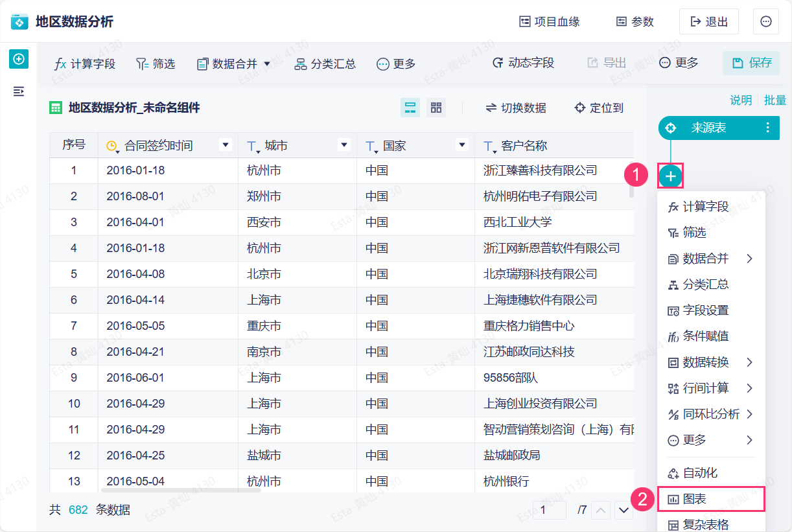Click the 退出 exit button
This screenshot has height=532, width=792.
pos(709,21)
